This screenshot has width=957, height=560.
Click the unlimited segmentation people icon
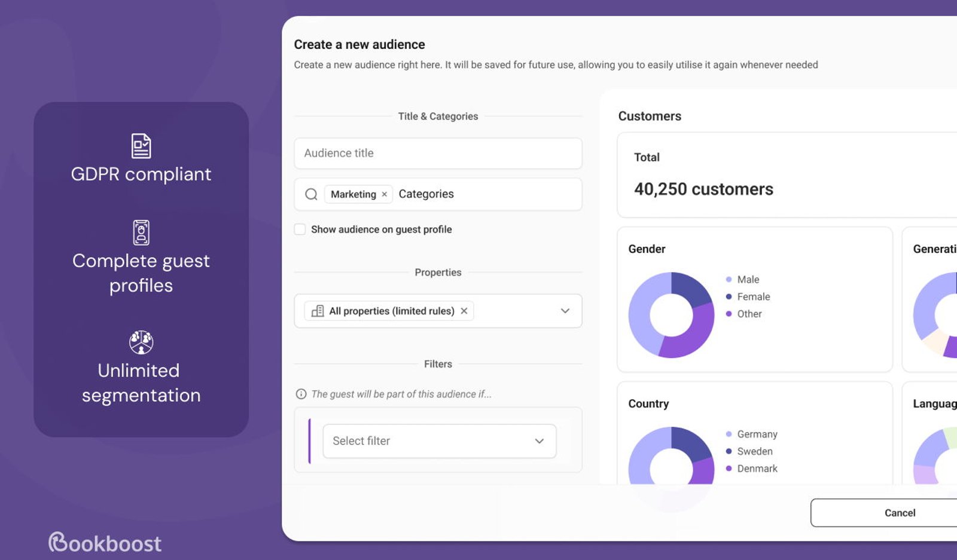click(141, 342)
